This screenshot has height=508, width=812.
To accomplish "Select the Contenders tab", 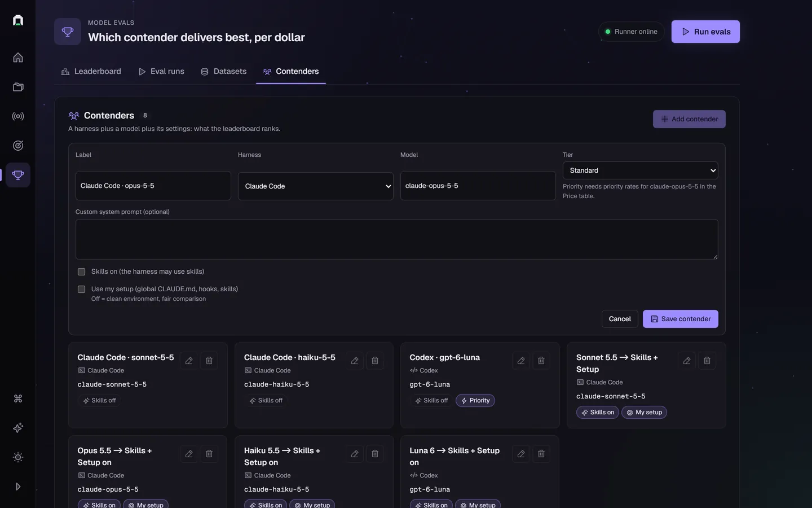I will pyautogui.click(x=291, y=72).
